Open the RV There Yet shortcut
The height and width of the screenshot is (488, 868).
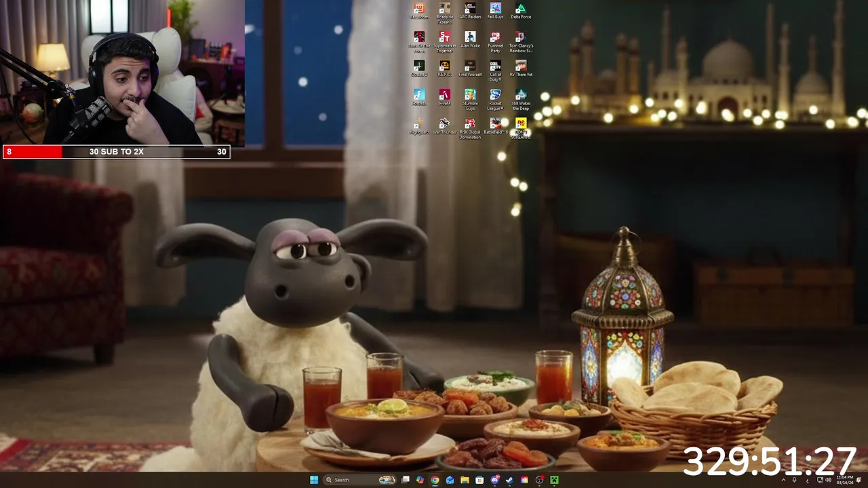pos(521,68)
